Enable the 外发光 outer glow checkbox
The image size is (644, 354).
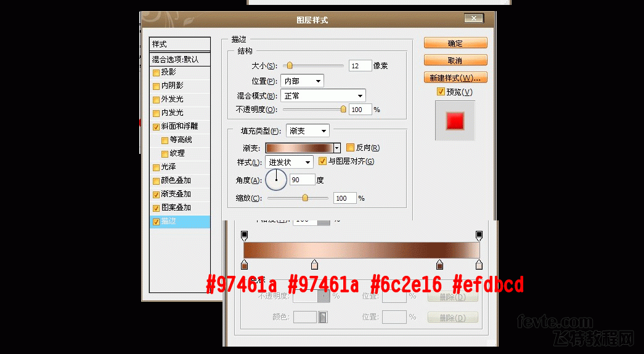click(x=156, y=100)
